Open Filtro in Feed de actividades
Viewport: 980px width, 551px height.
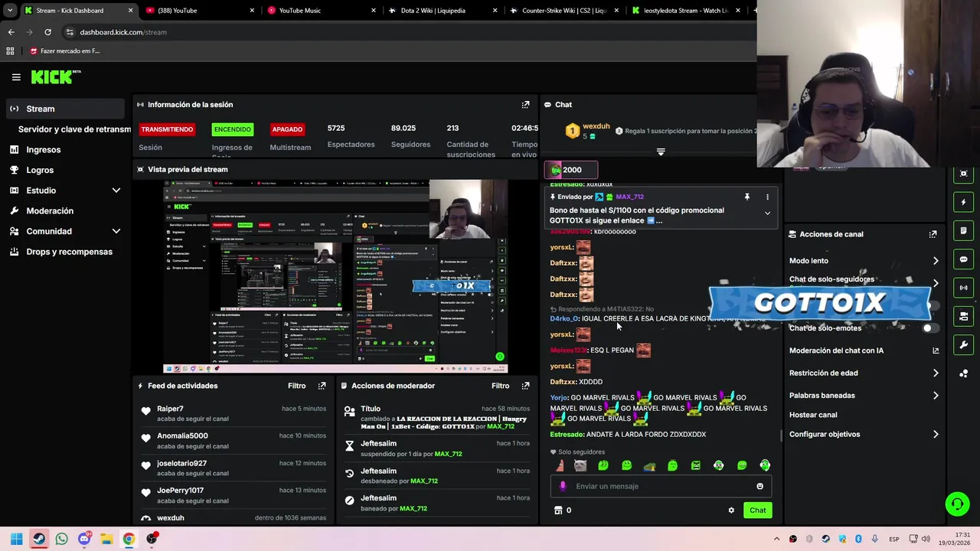(x=296, y=386)
